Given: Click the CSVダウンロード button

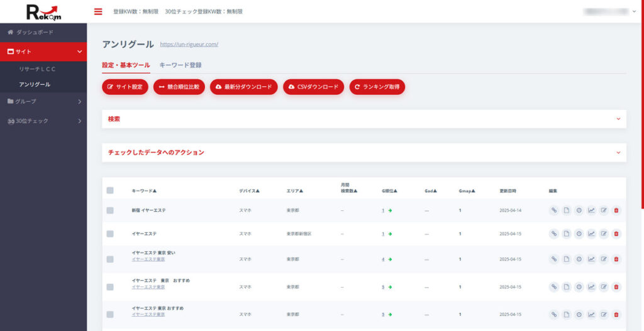Looking at the screenshot, I should pos(313,87).
